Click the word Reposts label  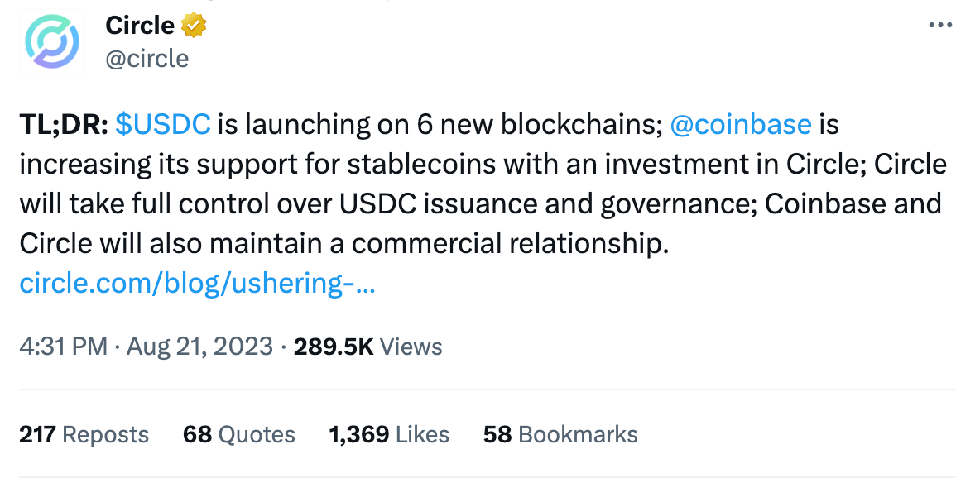coord(106,434)
